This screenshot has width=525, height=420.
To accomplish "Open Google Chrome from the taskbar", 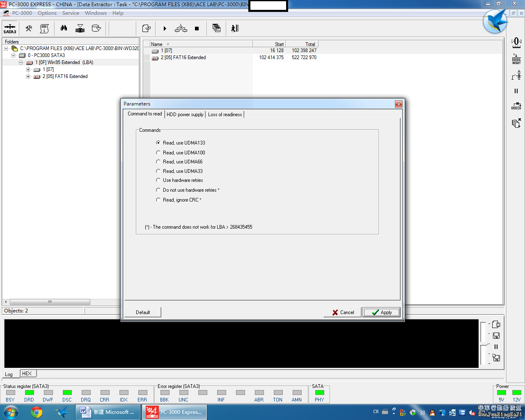I will [37, 412].
